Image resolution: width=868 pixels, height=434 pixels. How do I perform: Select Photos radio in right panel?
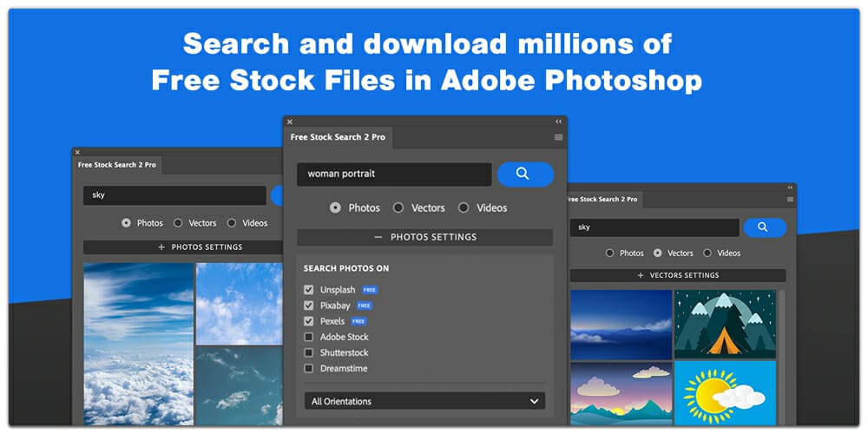click(609, 253)
